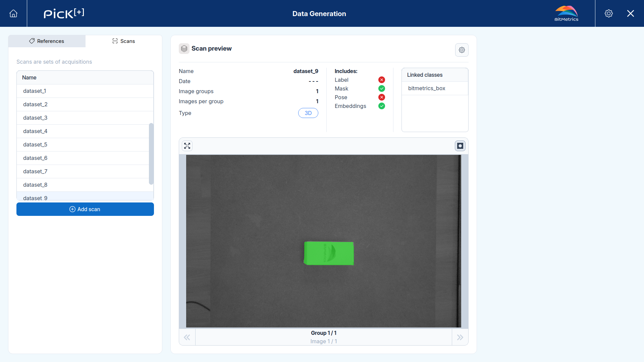Switch to the References tab
The height and width of the screenshot is (362, 644).
click(x=47, y=41)
